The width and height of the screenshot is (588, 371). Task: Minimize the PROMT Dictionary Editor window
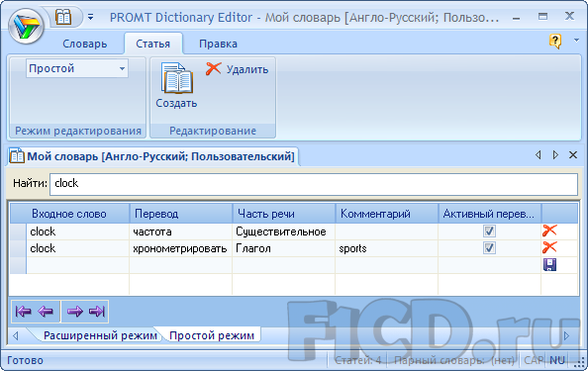(517, 17)
